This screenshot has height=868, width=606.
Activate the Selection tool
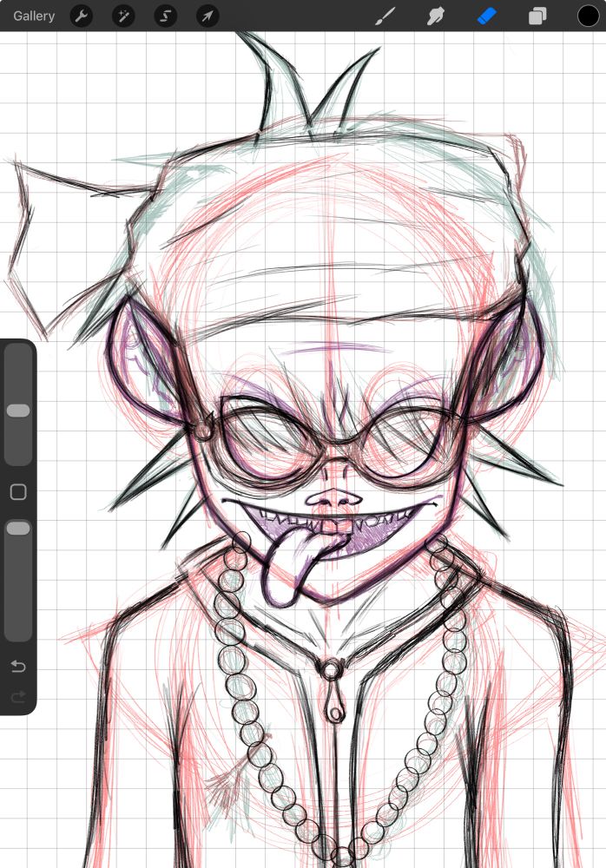(166, 16)
